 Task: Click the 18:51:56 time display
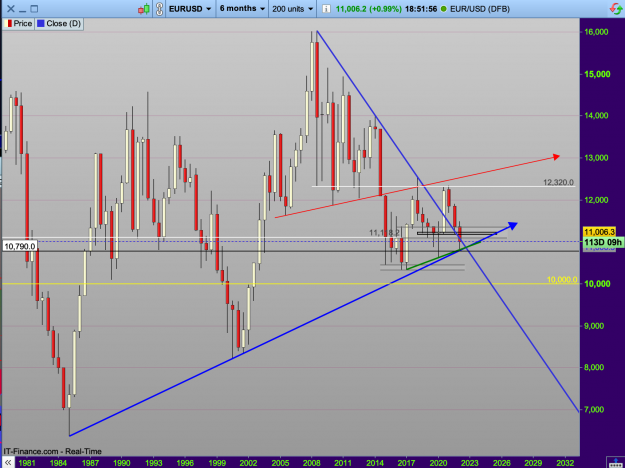(x=421, y=9)
